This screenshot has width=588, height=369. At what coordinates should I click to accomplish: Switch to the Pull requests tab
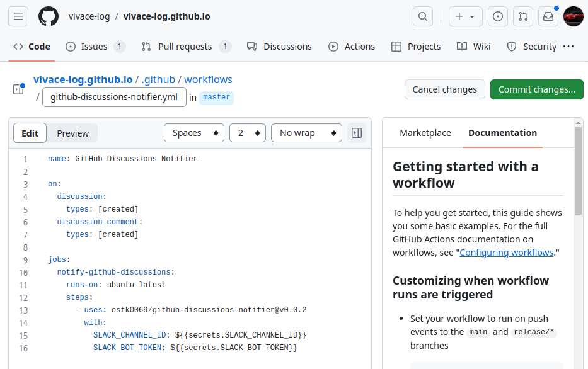pyautogui.click(x=186, y=47)
